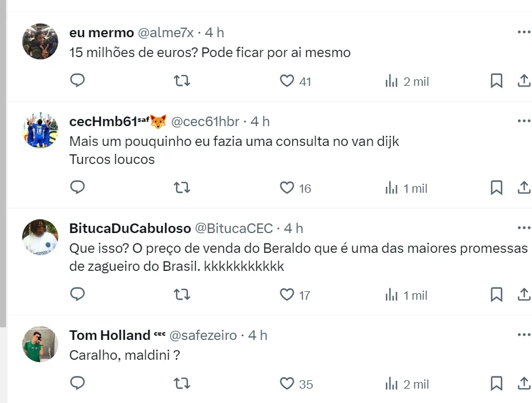Viewport: 532px width, 403px height.
Task: Like Tom Holland's tweet with 35 likes
Action: click(288, 383)
